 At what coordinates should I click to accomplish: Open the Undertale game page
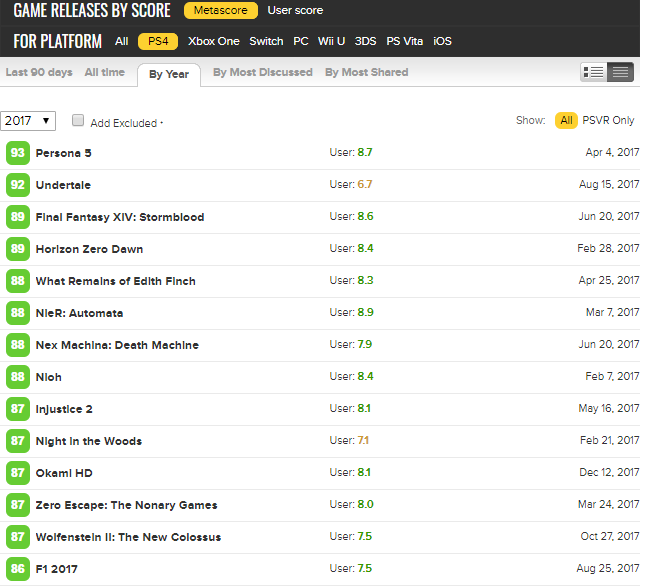[x=63, y=185]
